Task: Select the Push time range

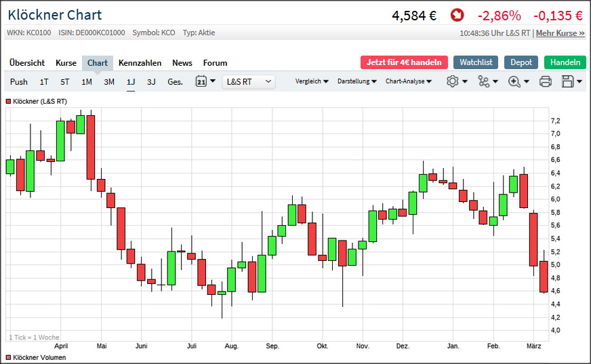Action: (19, 82)
